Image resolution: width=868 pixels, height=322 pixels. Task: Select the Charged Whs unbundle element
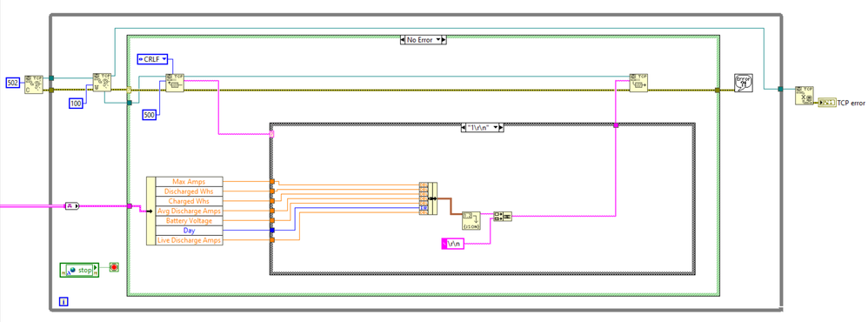pyautogui.click(x=190, y=201)
